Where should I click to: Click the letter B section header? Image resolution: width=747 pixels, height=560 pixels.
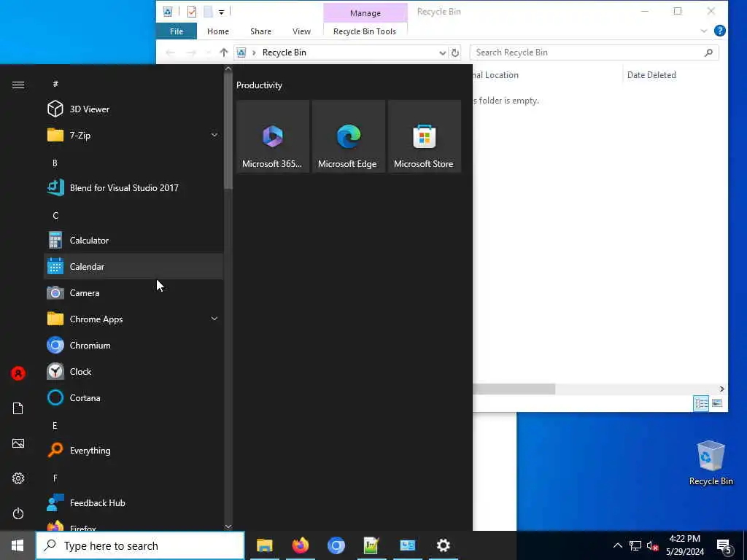click(55, 163)
